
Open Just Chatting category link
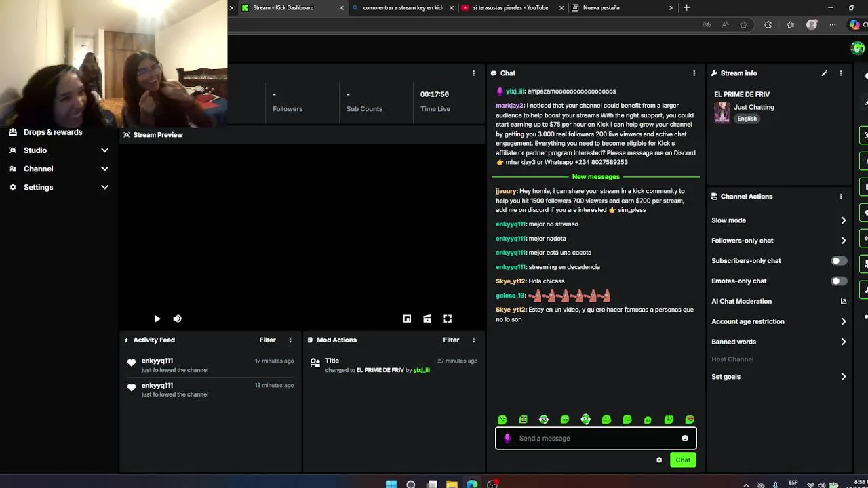point(753,107)
